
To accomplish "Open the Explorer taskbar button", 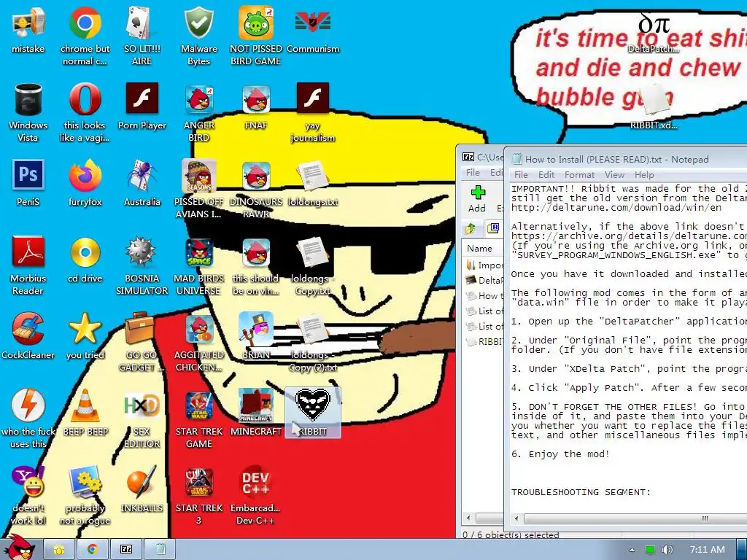I will coord(58,550).
